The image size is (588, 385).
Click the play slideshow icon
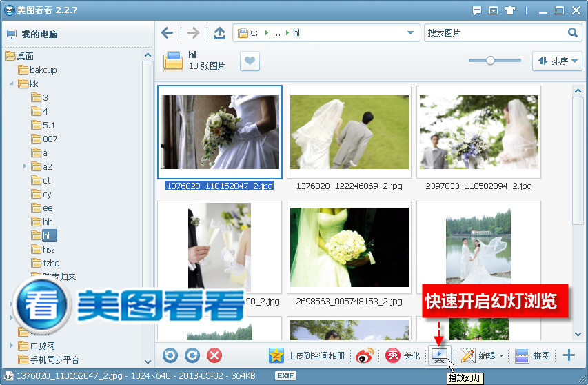[x=439, y=355]
